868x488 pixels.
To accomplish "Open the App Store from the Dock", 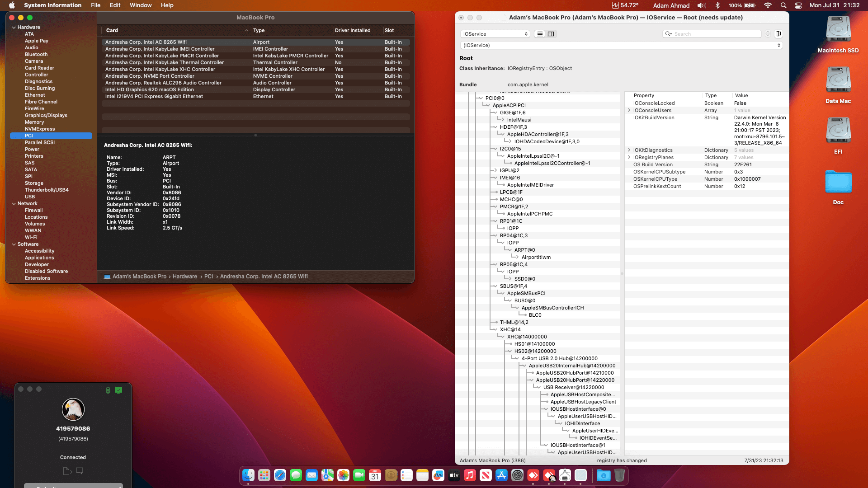I will [501, 475].
